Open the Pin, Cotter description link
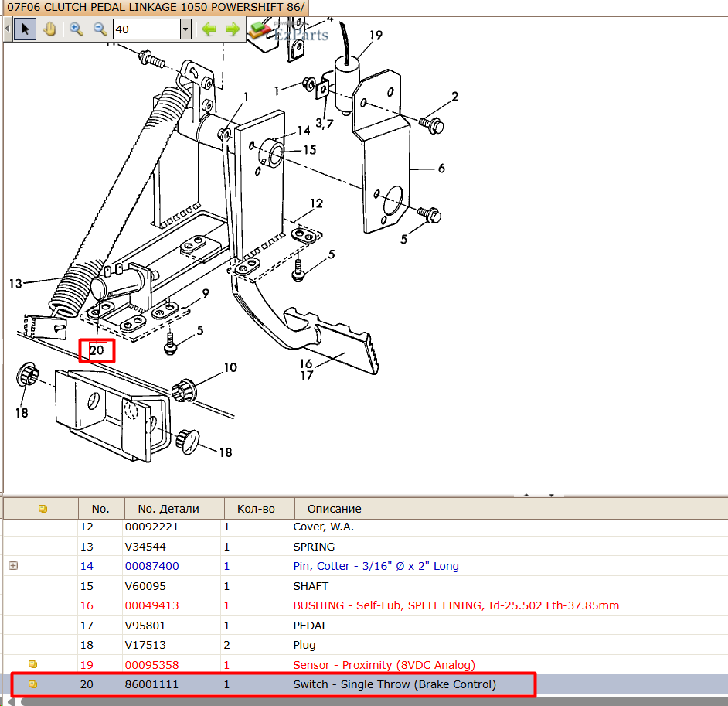 click(376, 566)
